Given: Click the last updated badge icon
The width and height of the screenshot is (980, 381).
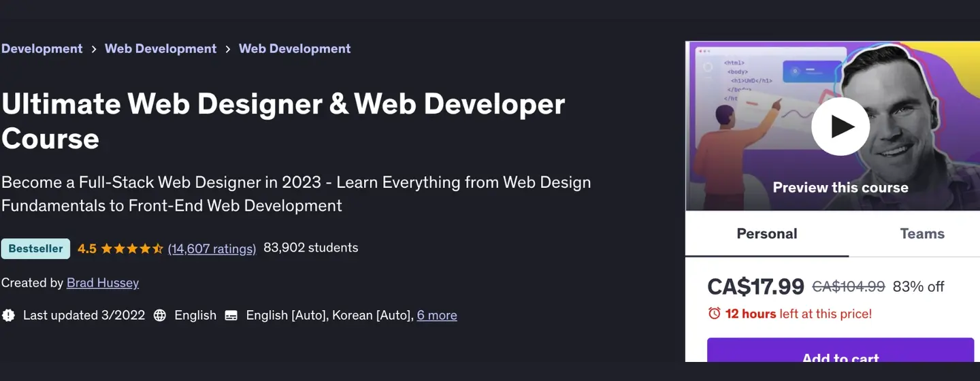Looking at the screenshot, I should [8, 315].
